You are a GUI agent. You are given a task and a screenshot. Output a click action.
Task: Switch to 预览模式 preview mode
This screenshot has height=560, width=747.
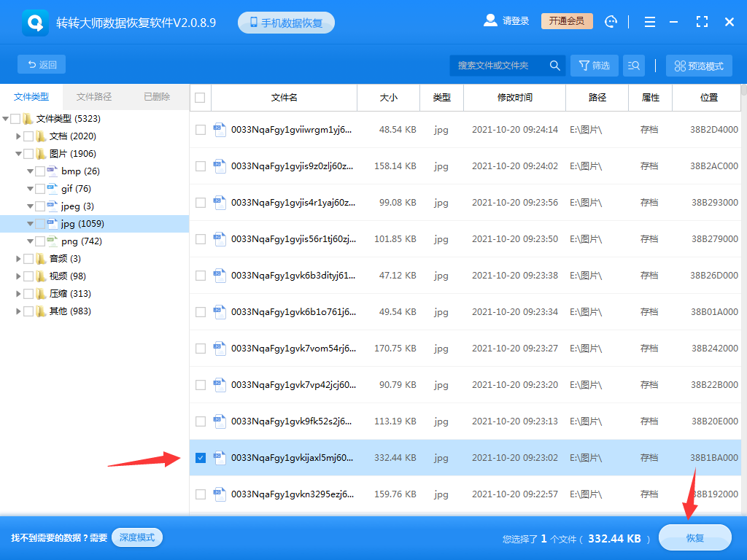click(699, 66)
